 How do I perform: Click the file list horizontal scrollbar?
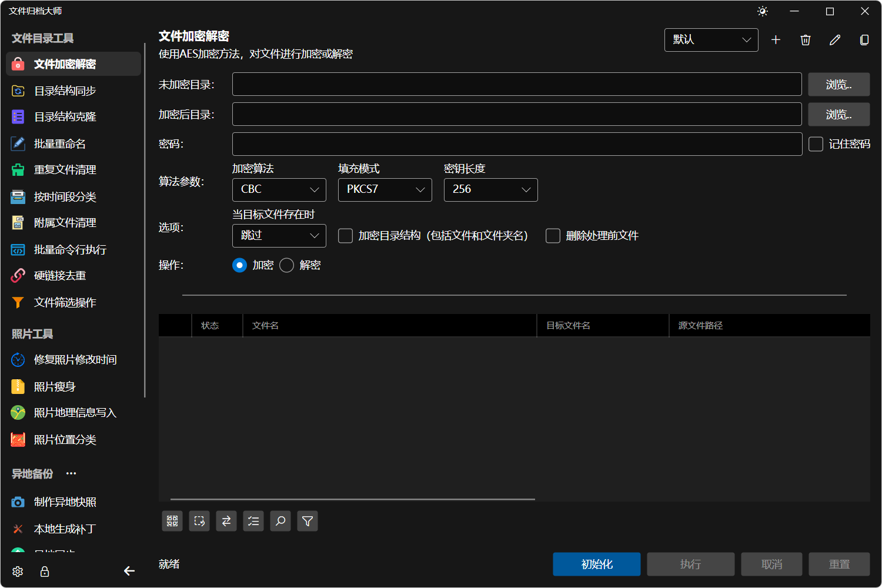353,499
